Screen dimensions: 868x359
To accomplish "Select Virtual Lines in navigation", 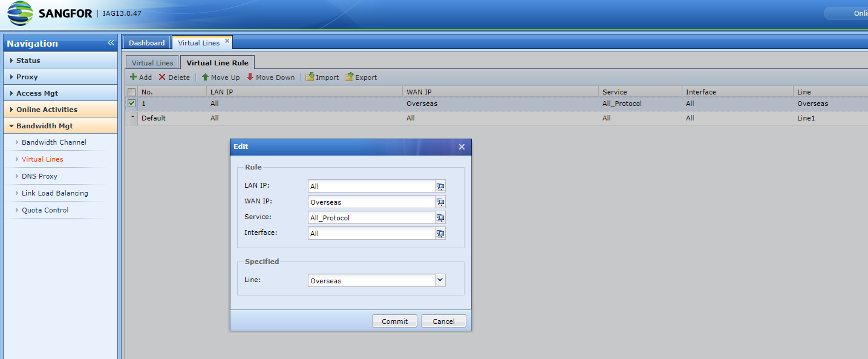I will coord(42,159).
